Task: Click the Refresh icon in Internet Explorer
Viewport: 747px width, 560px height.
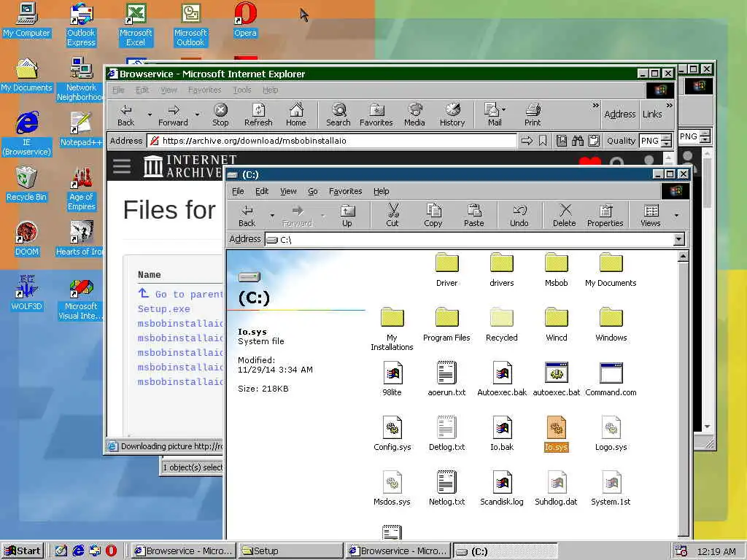Action: [258, 114]
